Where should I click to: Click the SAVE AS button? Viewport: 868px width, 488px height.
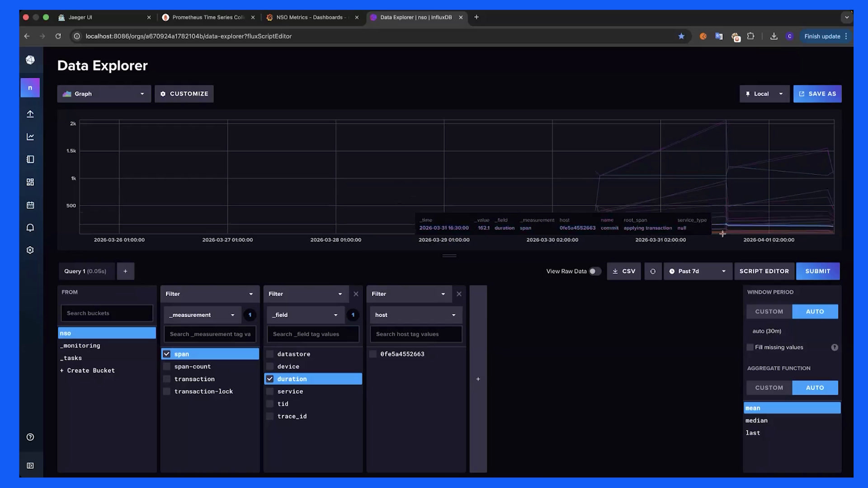click(817, 94)
